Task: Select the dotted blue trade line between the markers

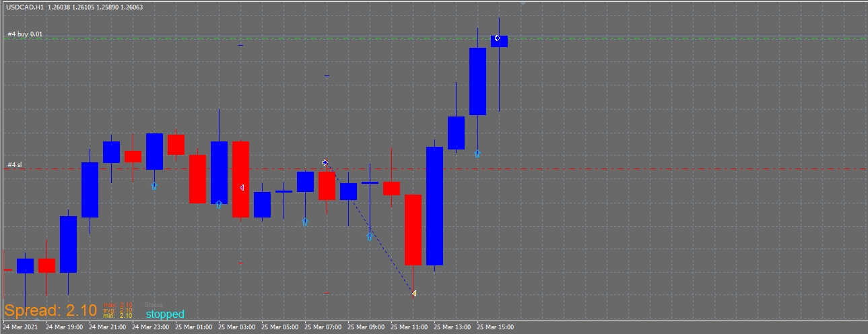Action: [370, 228]
